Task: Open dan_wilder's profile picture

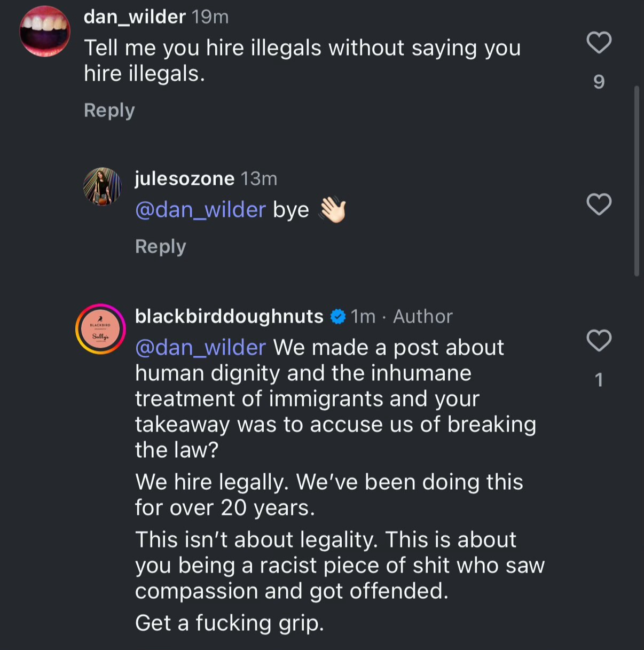Action: point(45,32)
